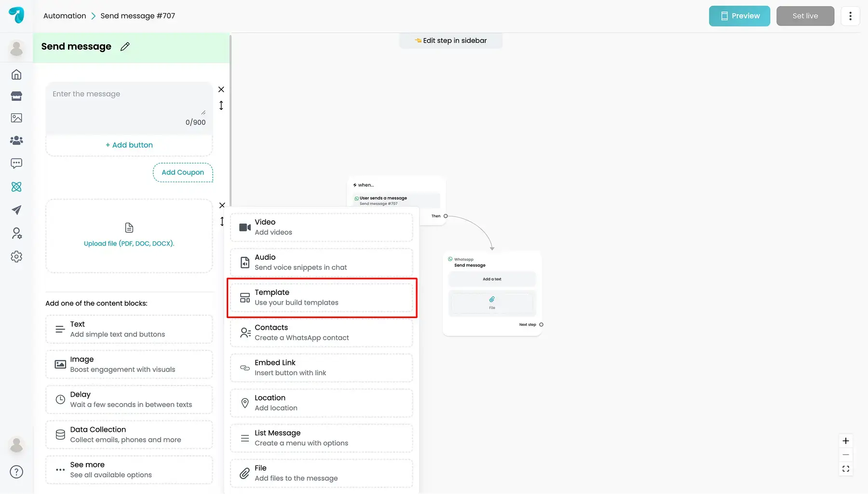This screenshot has width=868, height=494.
Task: Click the file document upload icon
Action: pos(129,227)
